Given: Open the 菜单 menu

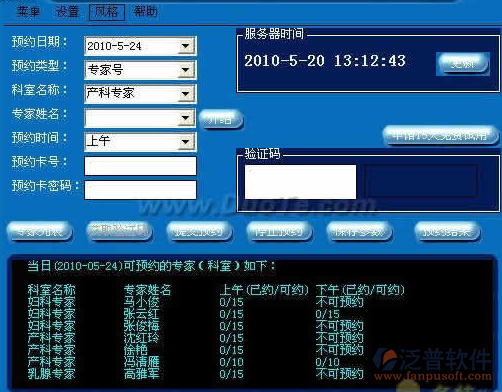Looking at the screenshot, I should (x=29, y=12).
